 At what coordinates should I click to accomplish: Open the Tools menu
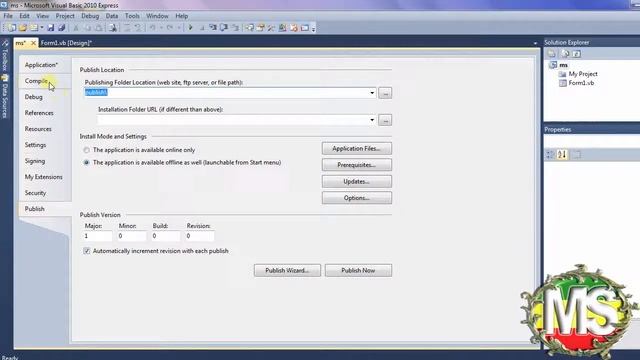(x=132, y=16)
